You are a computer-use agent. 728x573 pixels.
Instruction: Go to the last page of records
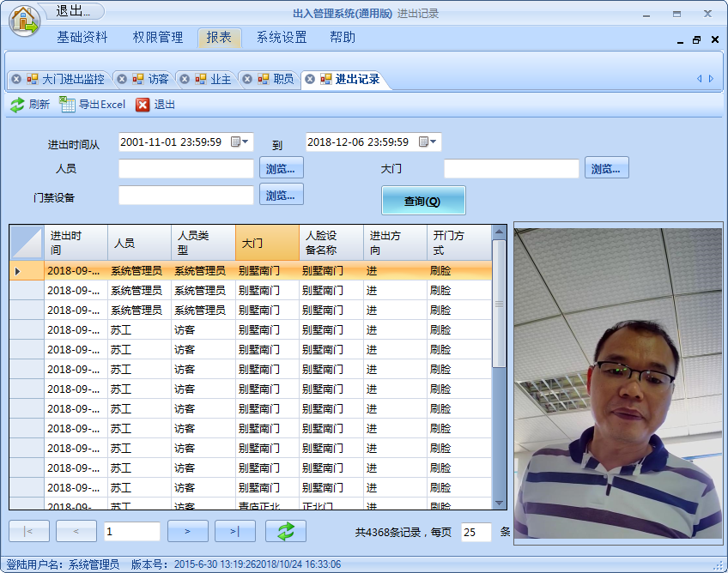234,531
